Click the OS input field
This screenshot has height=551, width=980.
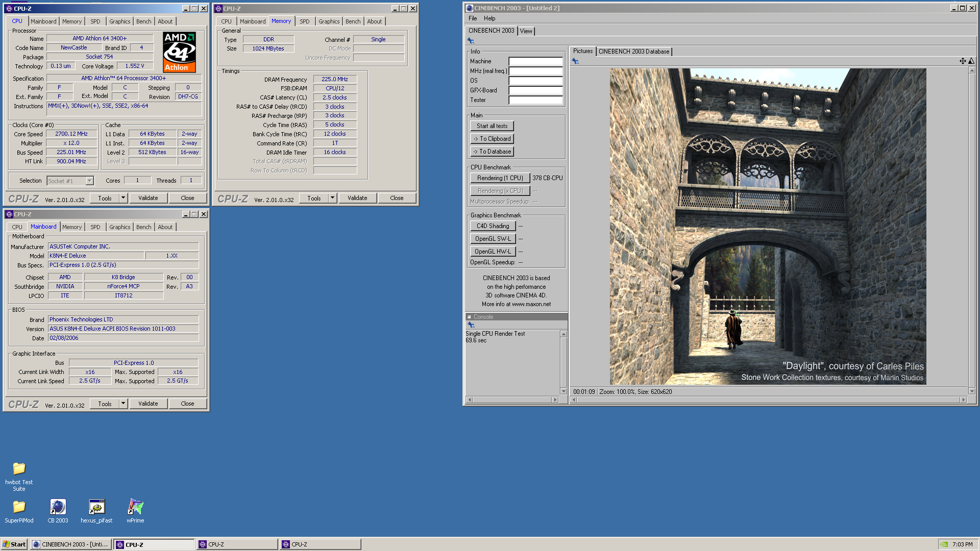click(535, 81)
